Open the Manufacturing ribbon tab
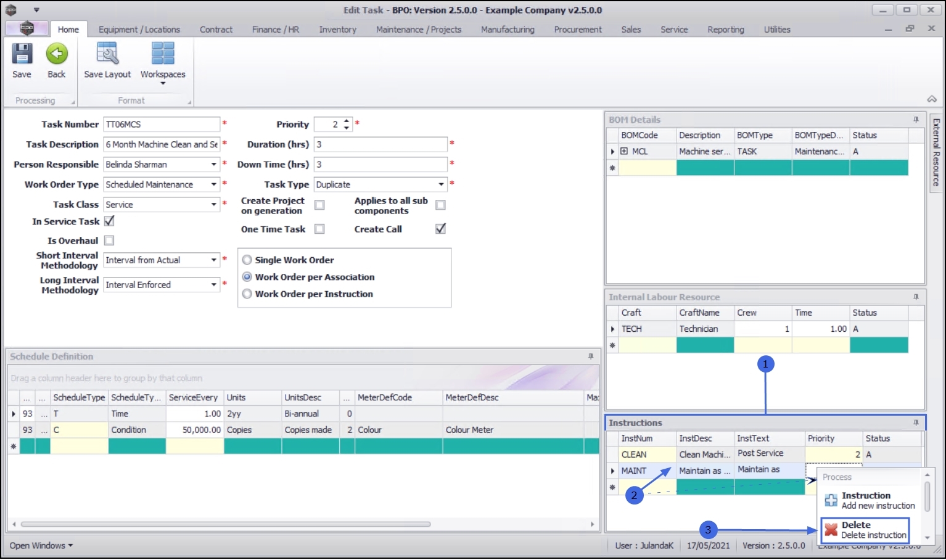The image size is (946, 560). pyautogui.click(x=508, y=30)
